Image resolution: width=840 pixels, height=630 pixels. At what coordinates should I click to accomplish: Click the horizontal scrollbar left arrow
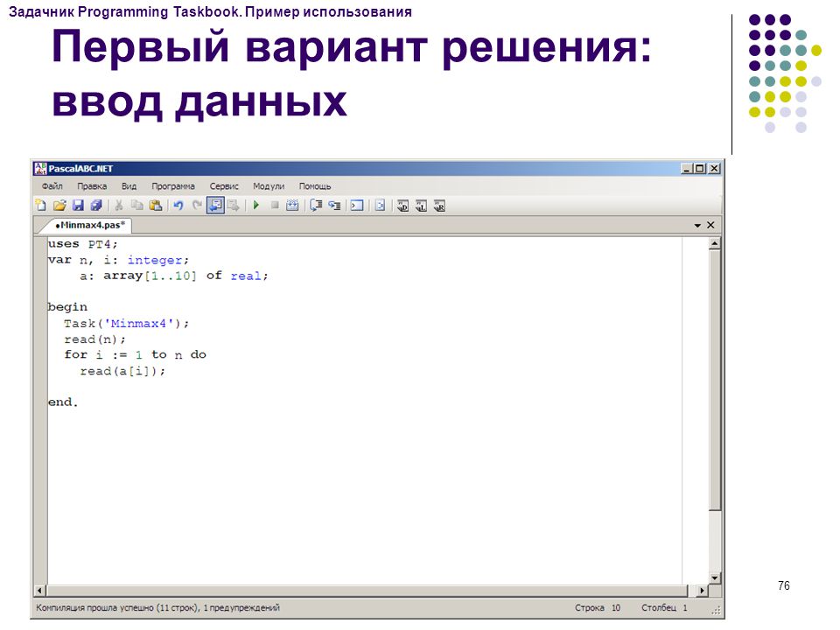tap(40, 591)
